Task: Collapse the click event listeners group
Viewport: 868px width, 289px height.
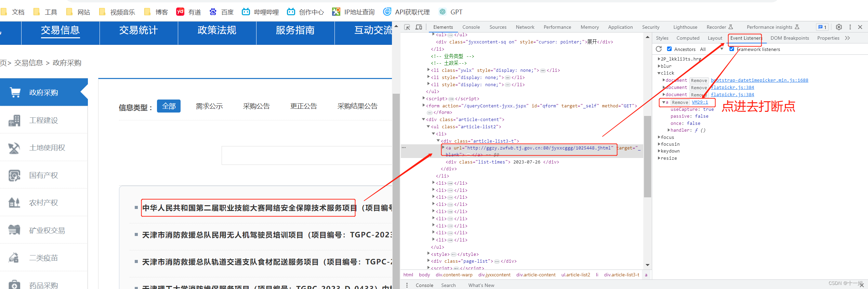Action: 659,73
